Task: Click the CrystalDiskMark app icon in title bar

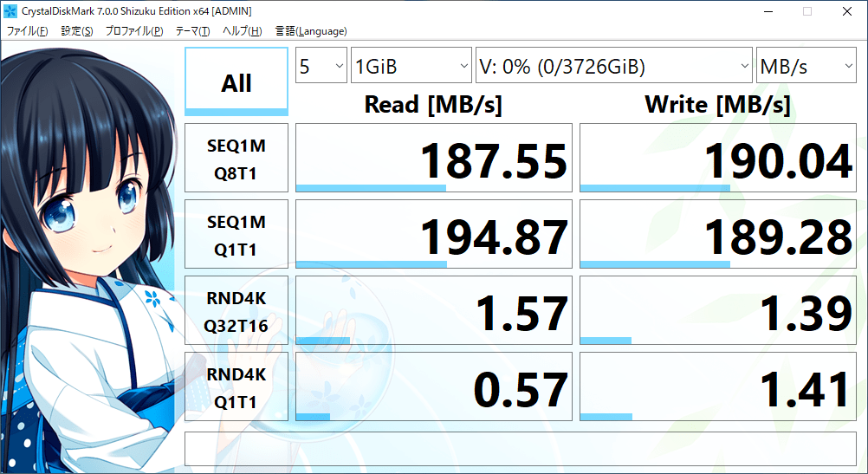Action: [10, 11]
